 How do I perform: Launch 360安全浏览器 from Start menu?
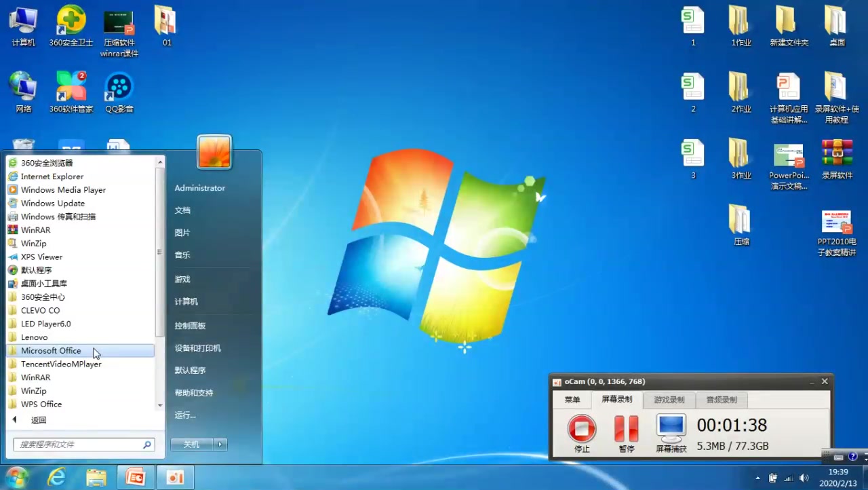80,163
